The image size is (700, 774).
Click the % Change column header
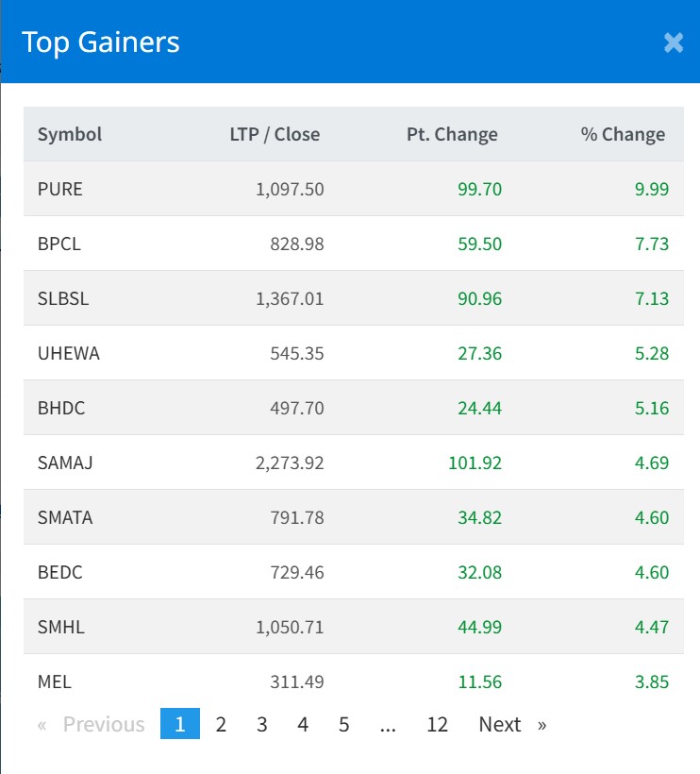coord(623,134)
